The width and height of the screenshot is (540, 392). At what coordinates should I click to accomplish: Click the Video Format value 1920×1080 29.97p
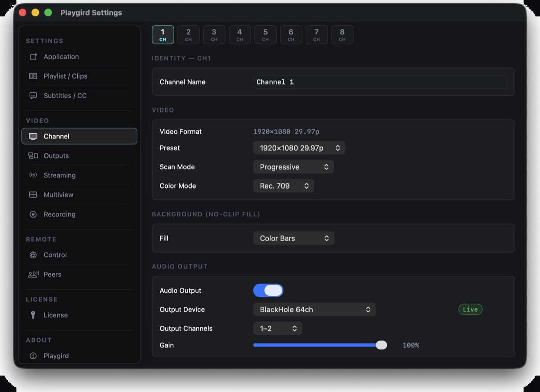pyautogui.click(x=286, y=131)
